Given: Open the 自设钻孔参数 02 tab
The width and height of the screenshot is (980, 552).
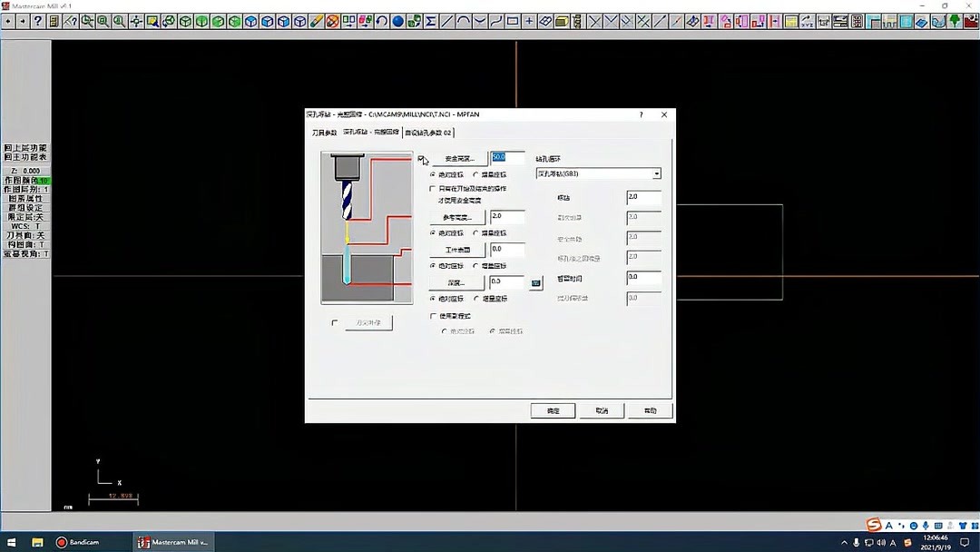Looking at the screenshot, I should pos(426,132).
